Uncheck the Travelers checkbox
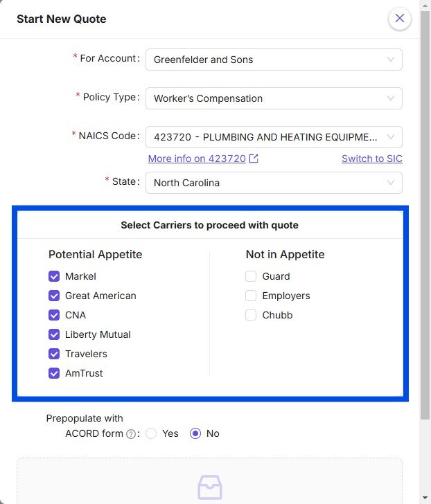 tap(54, 354)
